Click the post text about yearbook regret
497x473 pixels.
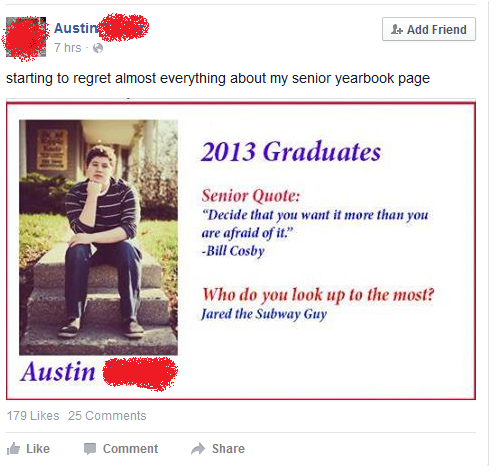[x=218, y=78]
